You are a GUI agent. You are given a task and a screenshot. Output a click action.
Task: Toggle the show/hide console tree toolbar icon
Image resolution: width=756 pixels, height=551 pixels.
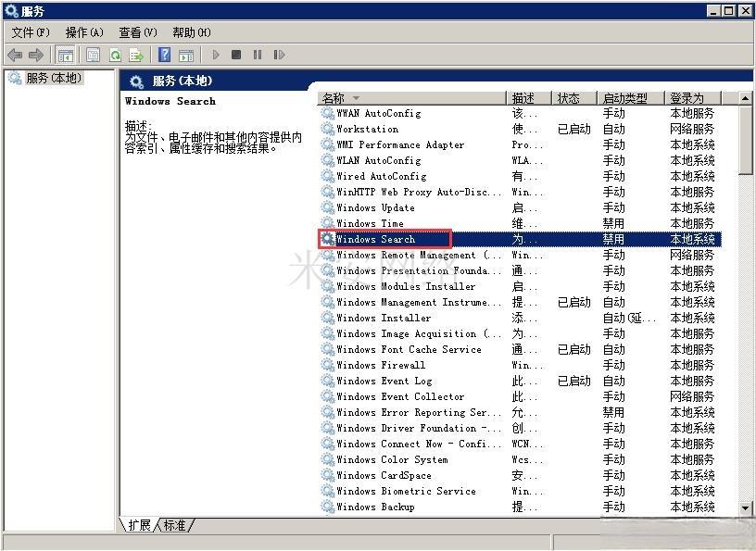coord(65,55)
